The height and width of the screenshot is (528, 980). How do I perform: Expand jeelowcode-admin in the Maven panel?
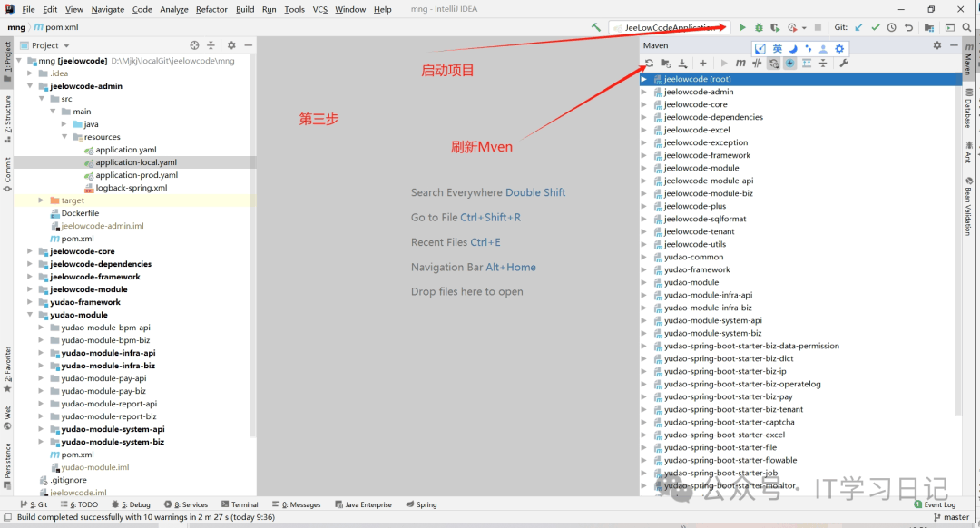click(x=644, y=92)
